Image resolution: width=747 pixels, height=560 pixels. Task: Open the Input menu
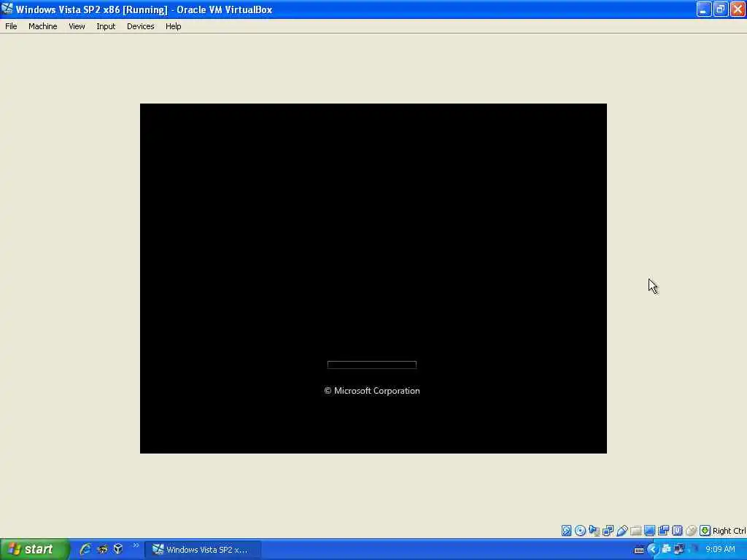[106, 26]
